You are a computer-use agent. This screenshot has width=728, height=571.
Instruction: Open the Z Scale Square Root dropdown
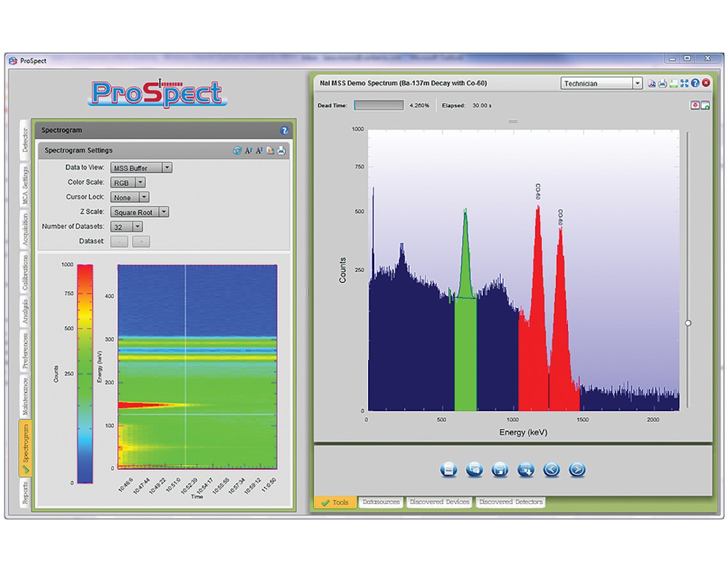(x=140, y=212)
